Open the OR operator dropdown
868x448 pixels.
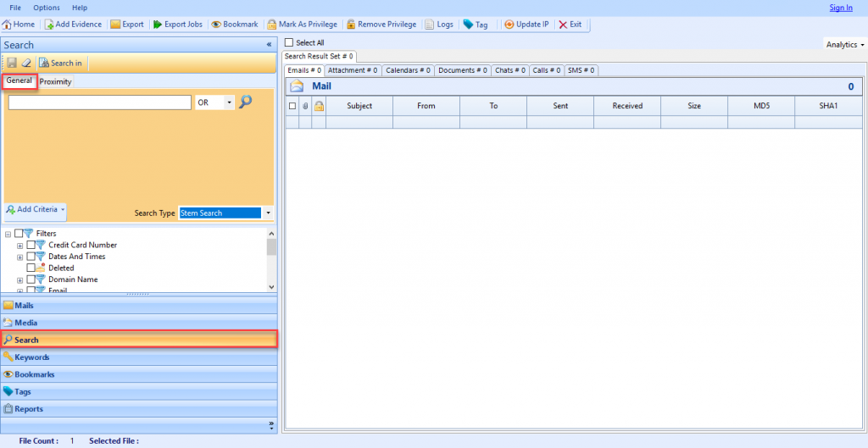click(x=229, y=102)
